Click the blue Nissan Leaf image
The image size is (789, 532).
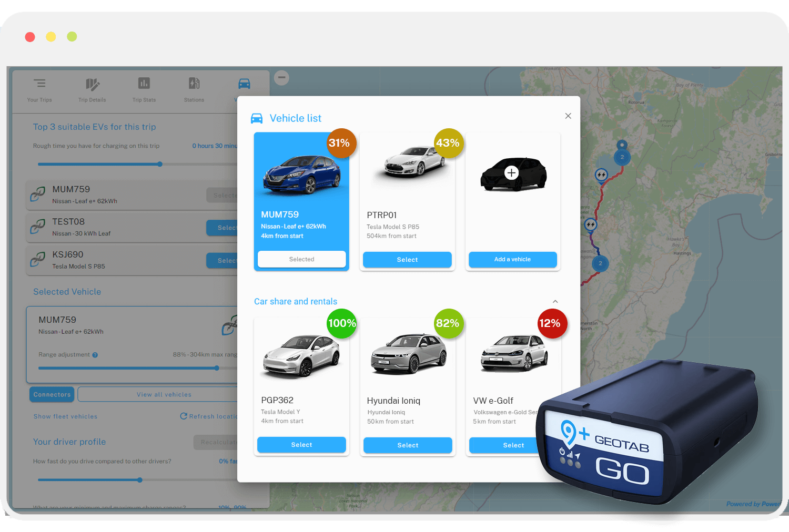click(302, 174)
